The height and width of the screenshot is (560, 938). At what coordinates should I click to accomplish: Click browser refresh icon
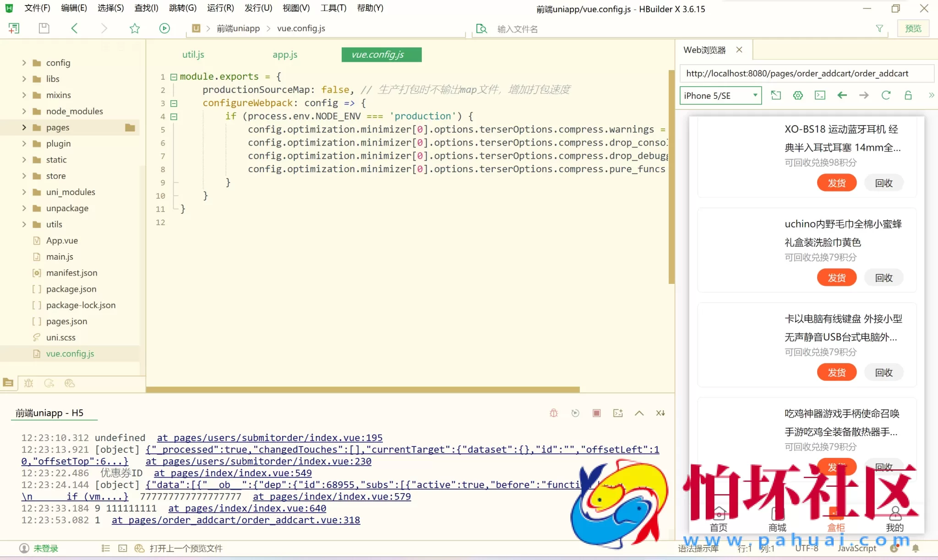(886, 95)
